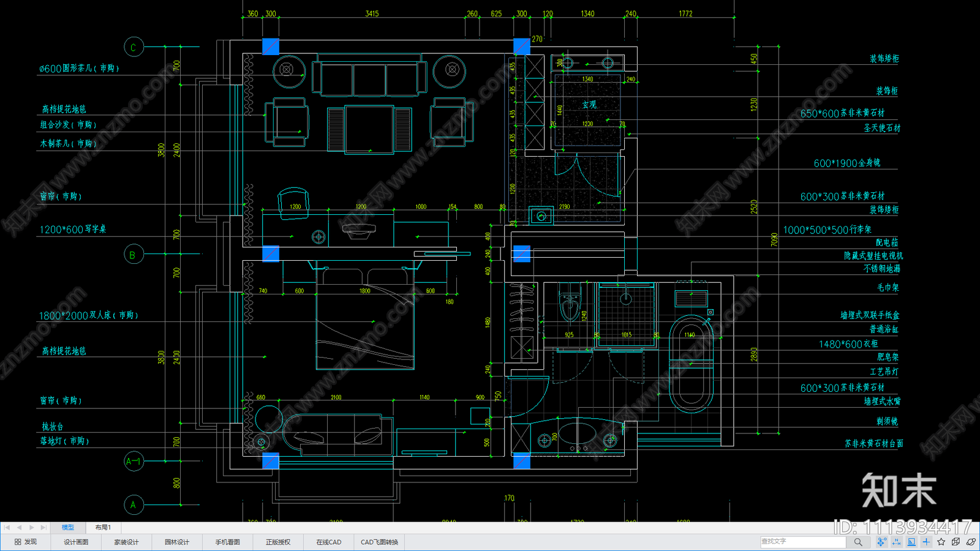Toggle the snap points icon
Image resolution: width=980 pixels, height=551 pixels.
pos(881,542)
